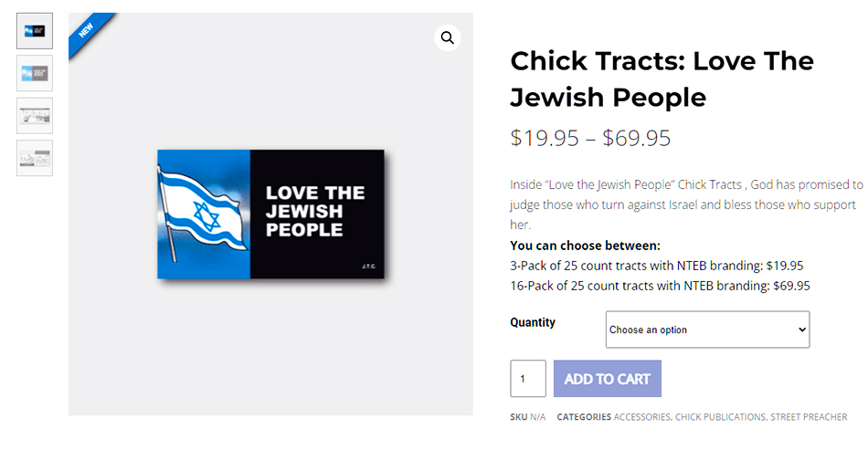The height and width of the screenshot is (450, 868).
Task: Click the white "Love The Jewish People" tract cover text
Action: (315, 211)
